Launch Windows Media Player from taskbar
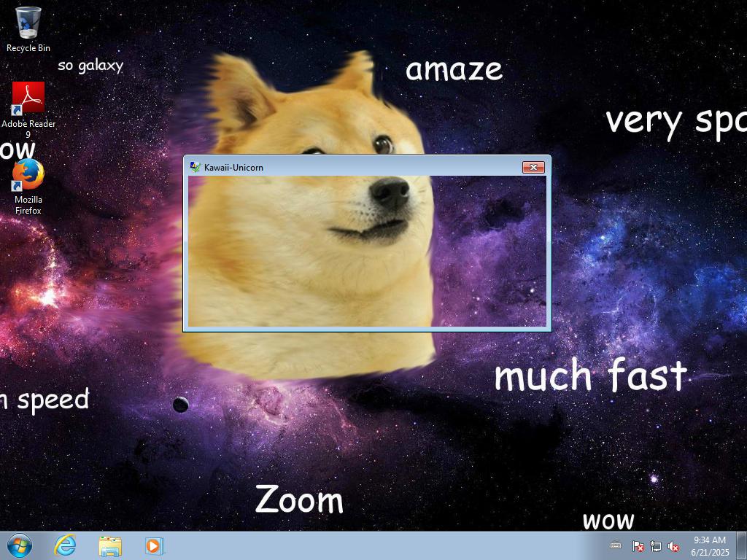 [155, 546]
